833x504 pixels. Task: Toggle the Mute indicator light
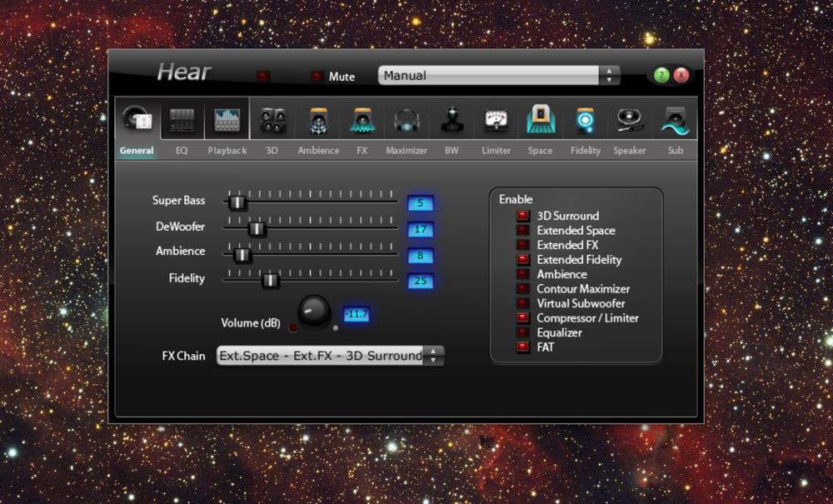click(x=317, y=77)
